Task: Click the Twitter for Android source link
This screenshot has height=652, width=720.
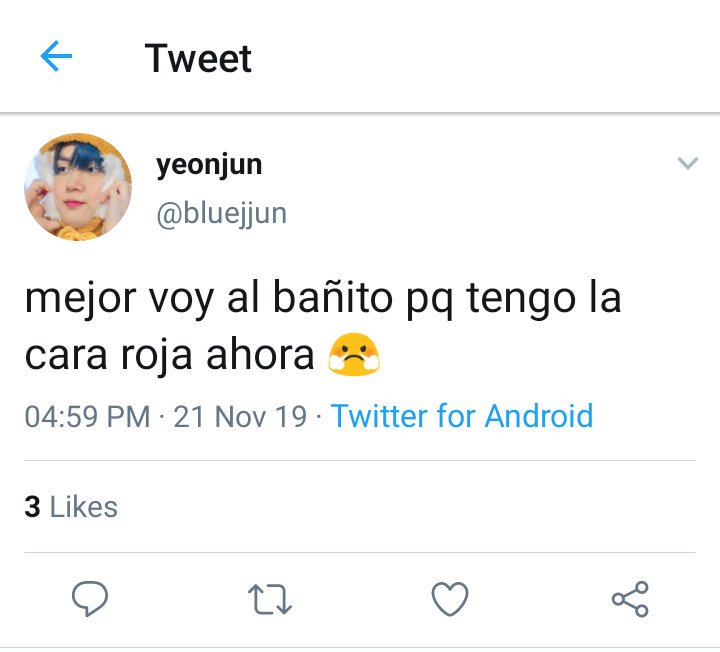Action: [462, 416]
